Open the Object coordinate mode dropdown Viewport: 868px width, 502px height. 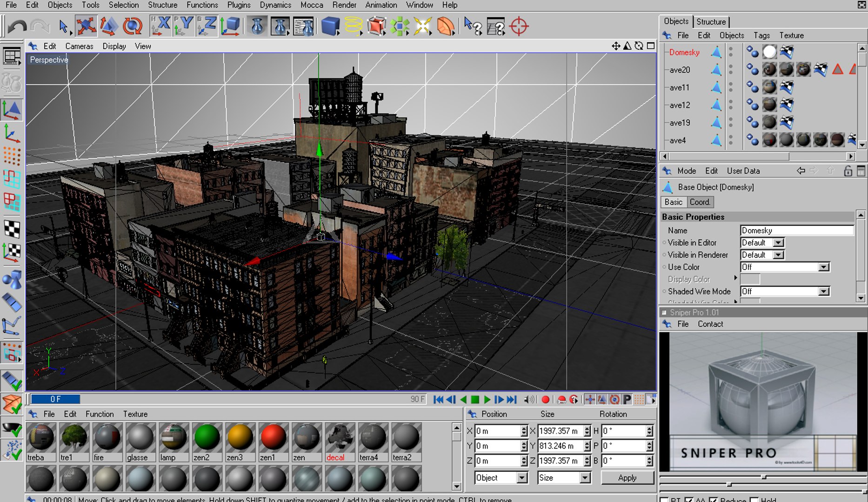pyautogui.click(x=501, y=477)
